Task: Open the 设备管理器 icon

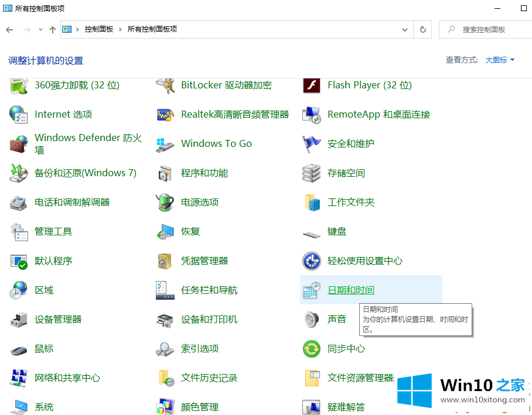Action: [19, 320]
